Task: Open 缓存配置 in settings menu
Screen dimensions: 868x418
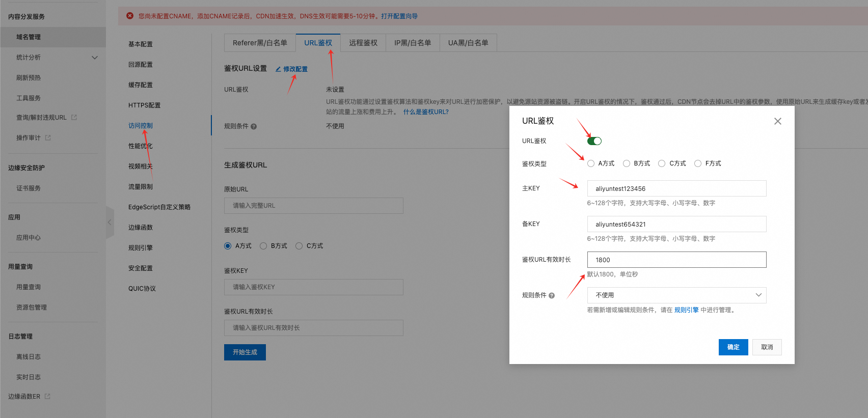Action: 141,85
